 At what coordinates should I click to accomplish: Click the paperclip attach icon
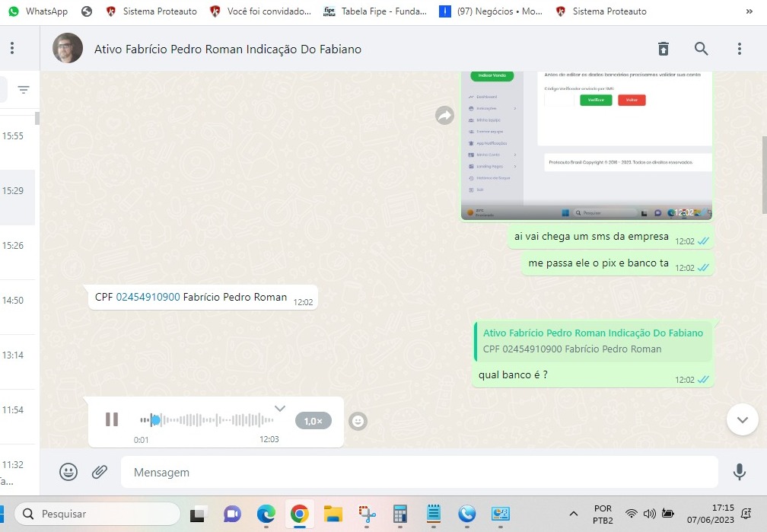pos(100,472)
